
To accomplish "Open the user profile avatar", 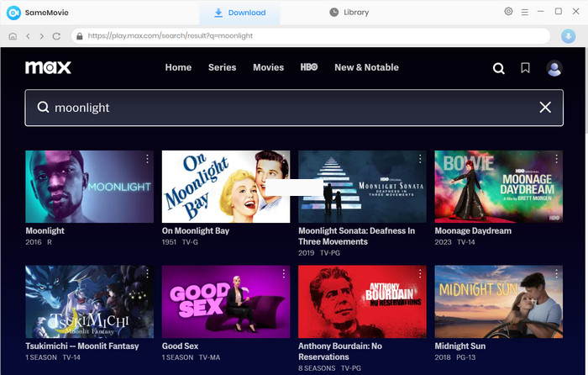I will point(554,68).
